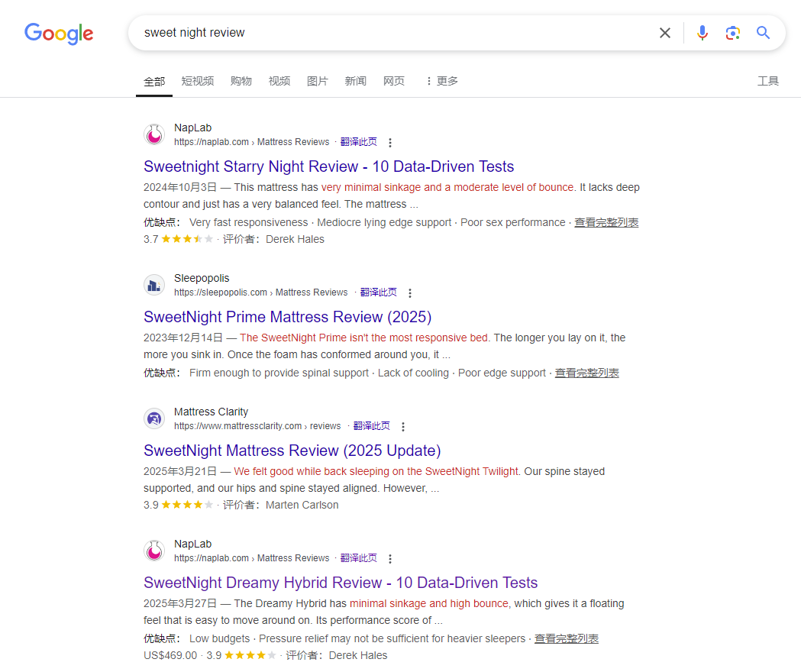Clear the search box with X icon
The height and width of the screenshot is (672, 801).
[x=664, y=33]
